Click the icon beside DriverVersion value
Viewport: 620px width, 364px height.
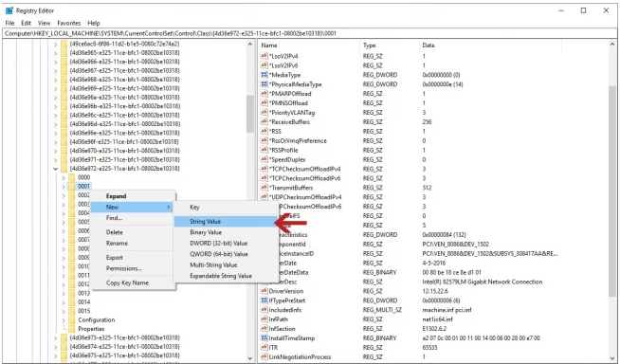pos(264,291)
